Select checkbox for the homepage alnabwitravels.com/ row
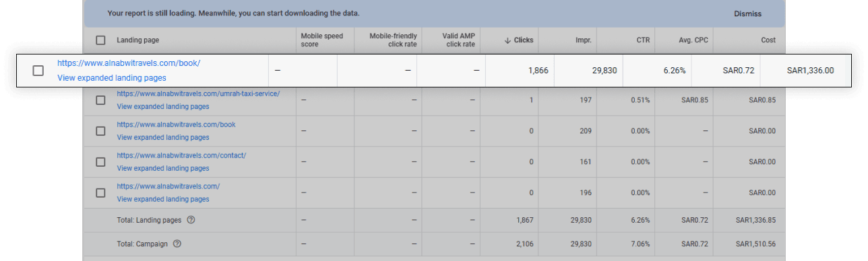This screenshot has width=868, height=261. pos(100,192)
